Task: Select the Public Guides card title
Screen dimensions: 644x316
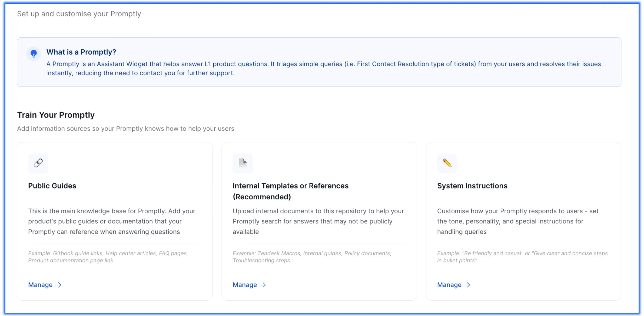Action: pyautogui.click(x=52, y=186)
